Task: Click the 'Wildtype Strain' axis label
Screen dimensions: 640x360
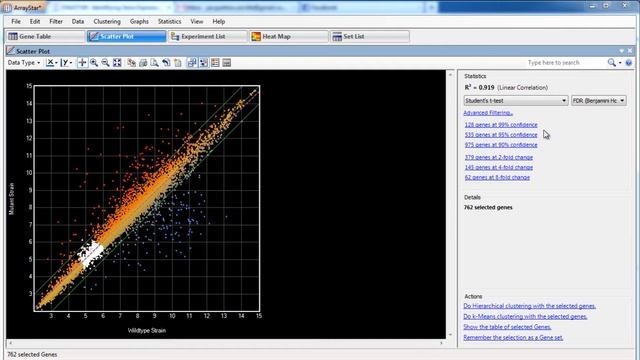Action: [x=147, y=330]
